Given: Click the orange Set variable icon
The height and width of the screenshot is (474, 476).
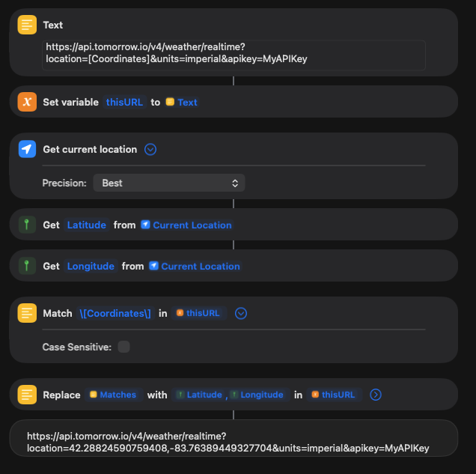Looking at the screenshot, I should tap(28, 102).
